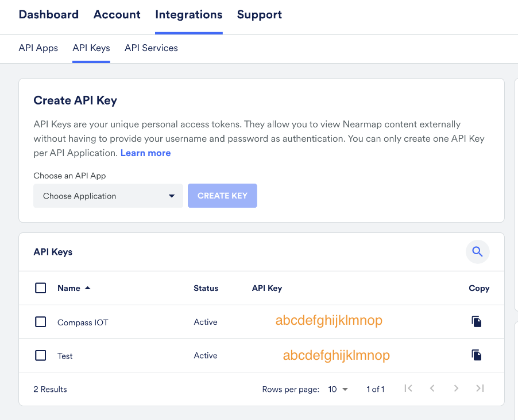Check the Test row checkbox

click(41, 355)
